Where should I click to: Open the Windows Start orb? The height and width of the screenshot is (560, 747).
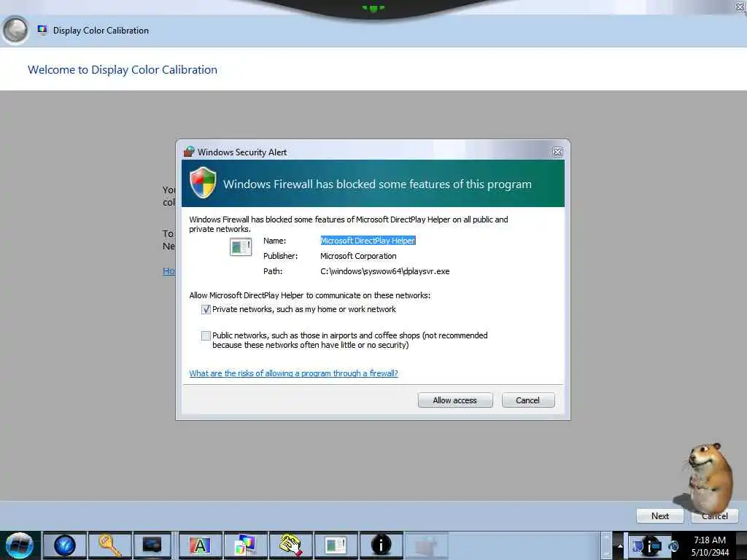pos(19,545)
